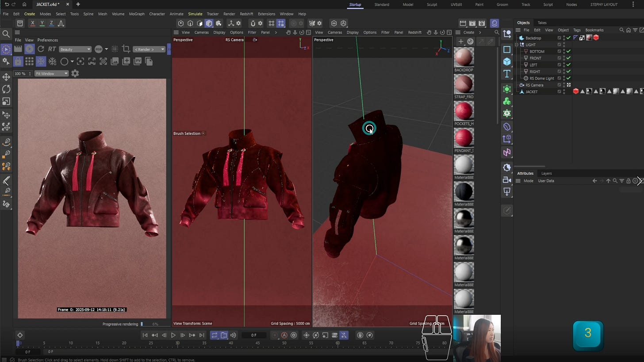This screenshot has height=362, width=644.
Task: Open the Redshift menu in menu bar
Action: pyautogui.click(x=246, y=14)
